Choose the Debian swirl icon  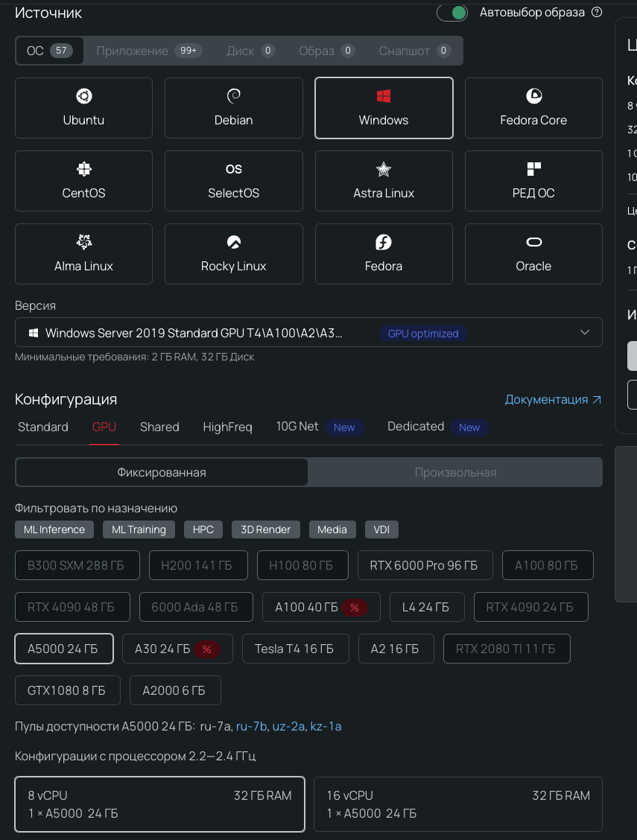point(234,96)
